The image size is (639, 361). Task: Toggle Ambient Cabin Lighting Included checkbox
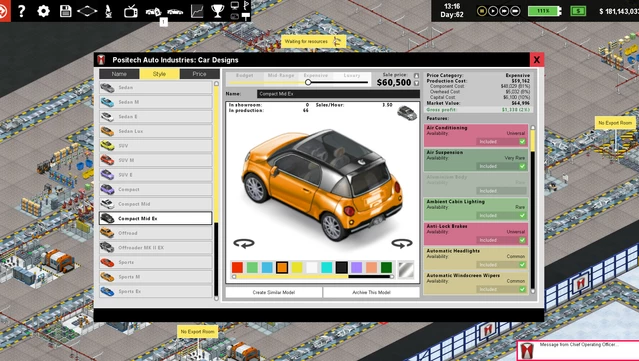click(x=522, y=216)
